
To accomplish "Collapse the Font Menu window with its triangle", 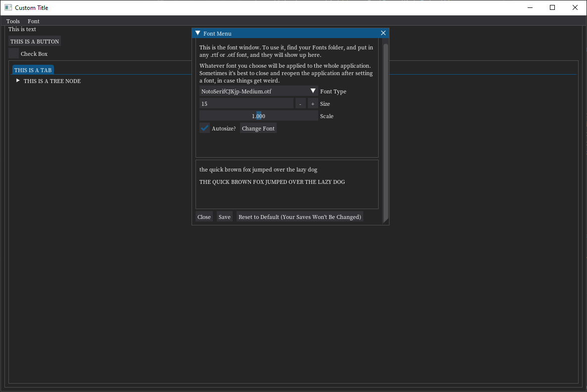I will (x=197, y=33).
